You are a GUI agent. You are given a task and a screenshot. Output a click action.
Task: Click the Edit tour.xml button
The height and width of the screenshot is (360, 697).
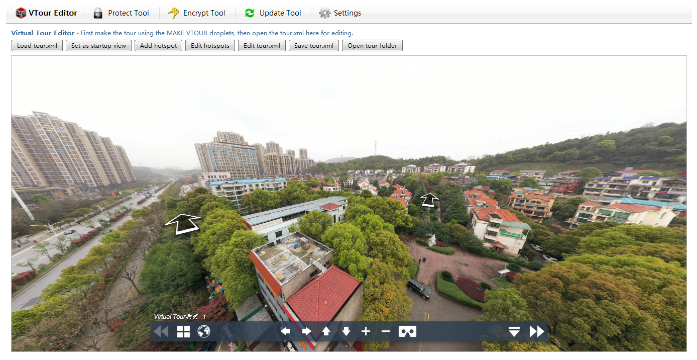click(262, 46)
